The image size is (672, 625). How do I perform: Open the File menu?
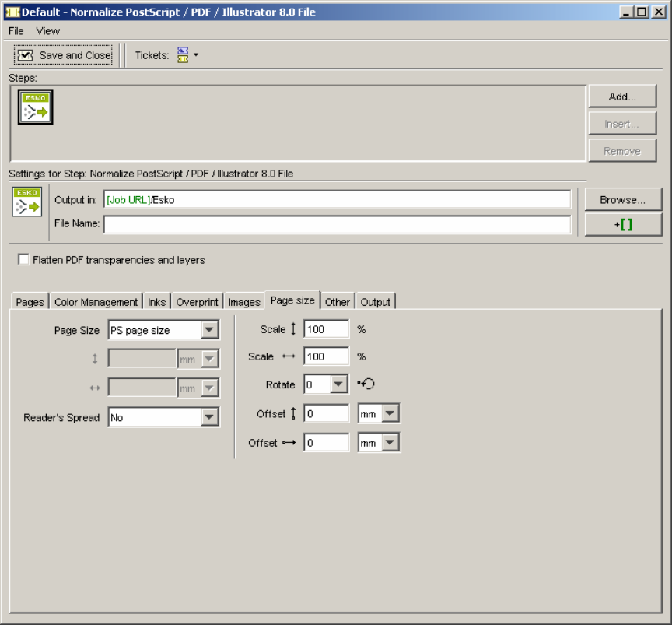coord(16,31)
